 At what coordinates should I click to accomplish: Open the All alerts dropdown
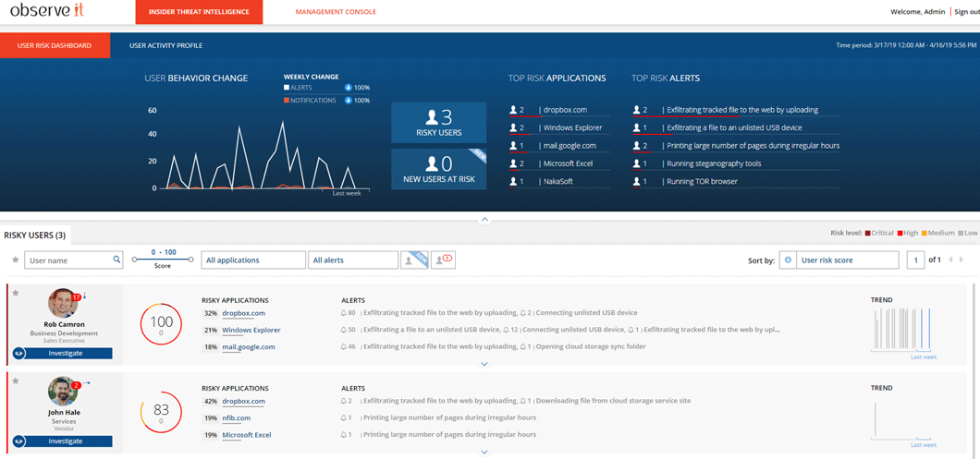[x=352, y=260]
